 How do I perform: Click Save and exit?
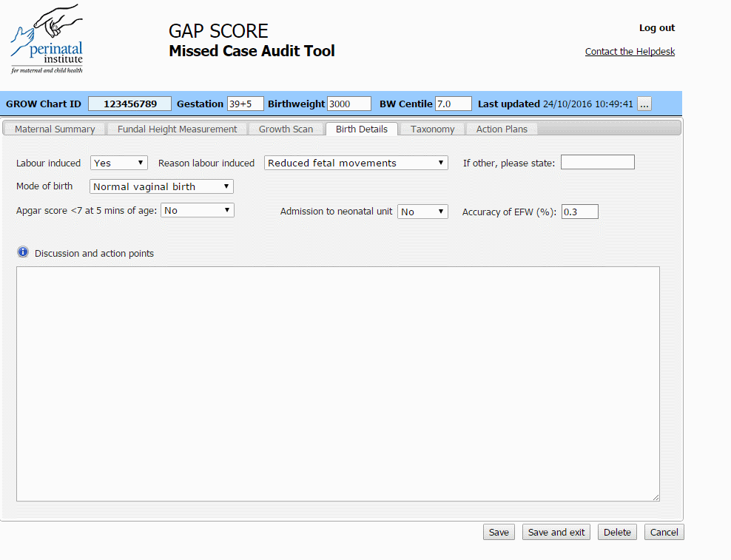pos(556,532)
